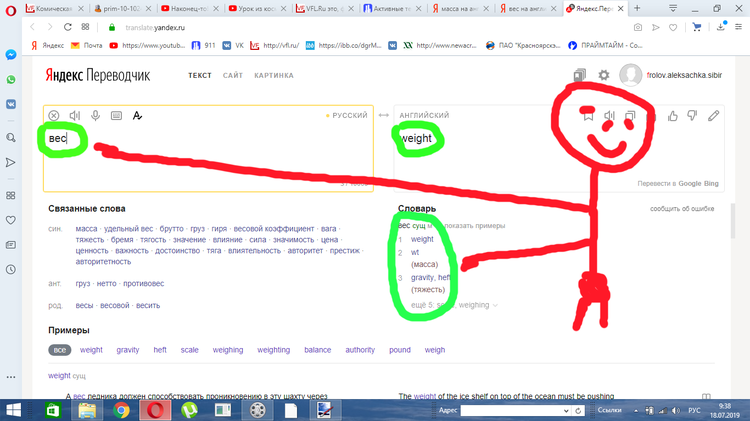Click page vertical scrollbar

(x=733, y=221)
